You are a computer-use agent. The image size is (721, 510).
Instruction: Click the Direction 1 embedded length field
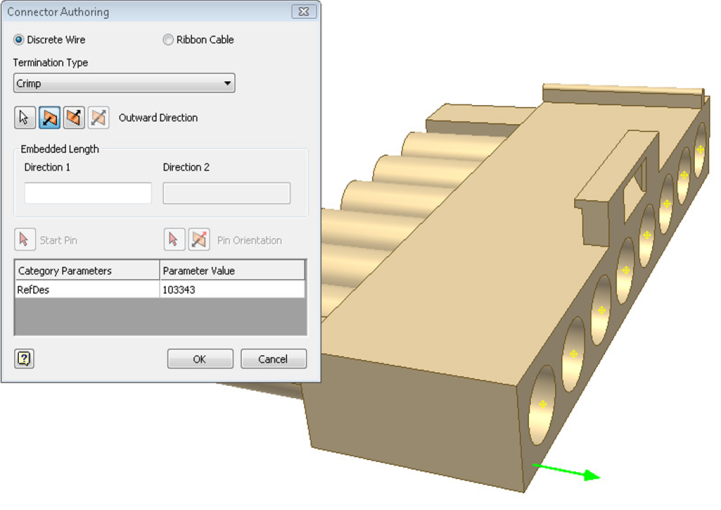pyautogui.click(x=88, y=193)
